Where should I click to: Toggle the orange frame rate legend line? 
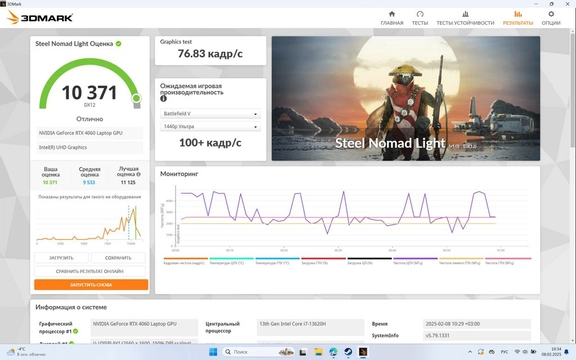[x=186, y=261]
